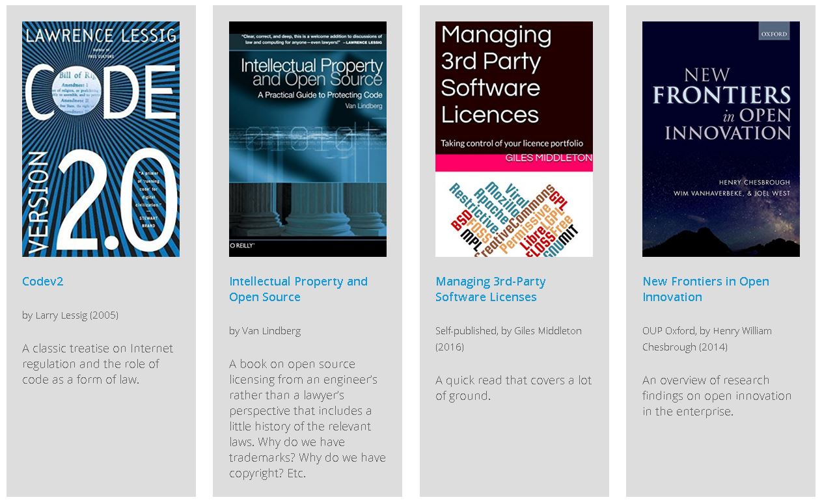Image resolution: width=822 pixels, height=504 pixels.
Task: Click the quick read description text
Action: [x=513, y=388]
